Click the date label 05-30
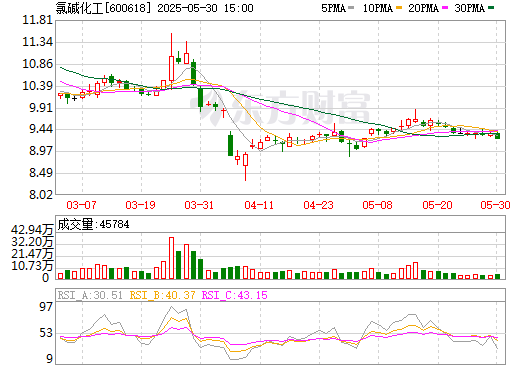520x365 pixels. click(x=496, y=205)
